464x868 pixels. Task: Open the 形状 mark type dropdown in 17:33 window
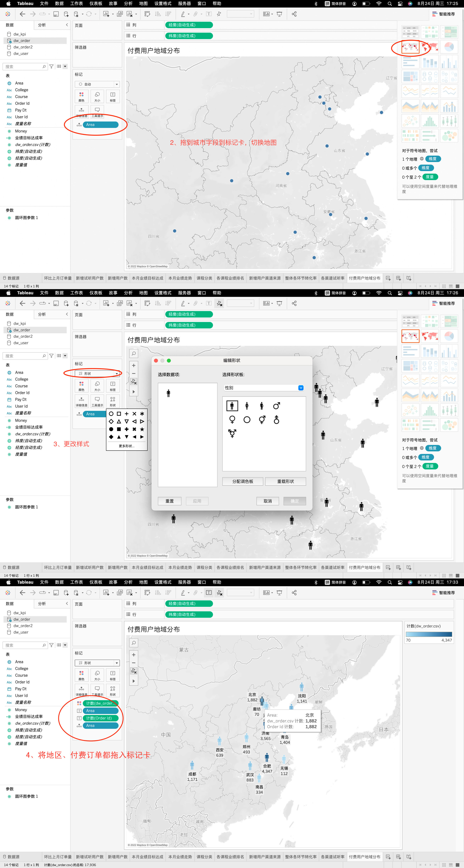coord(97,663)
